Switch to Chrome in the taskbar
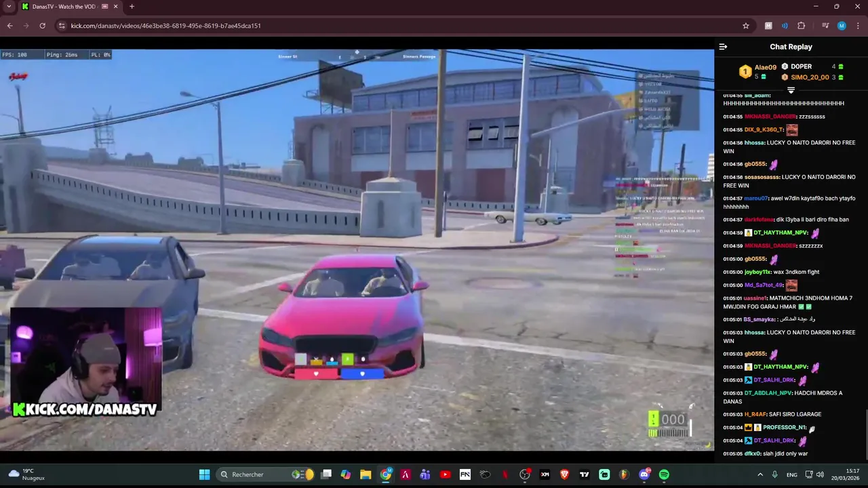The width and height of the screenshot is (868, 488). [x=386, y=474]
